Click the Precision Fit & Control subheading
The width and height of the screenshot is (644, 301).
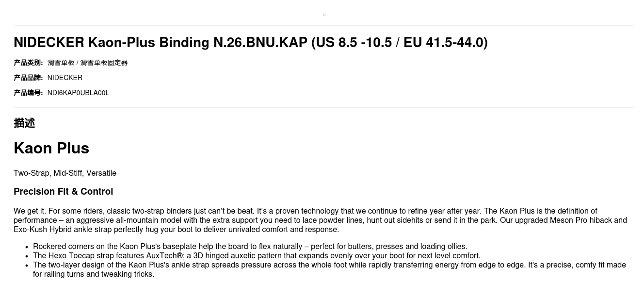pos(63,192)
